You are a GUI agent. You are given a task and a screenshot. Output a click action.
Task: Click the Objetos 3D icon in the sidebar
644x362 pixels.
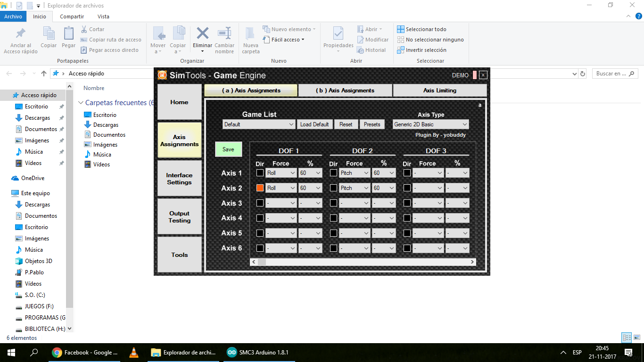coord(19,261)
